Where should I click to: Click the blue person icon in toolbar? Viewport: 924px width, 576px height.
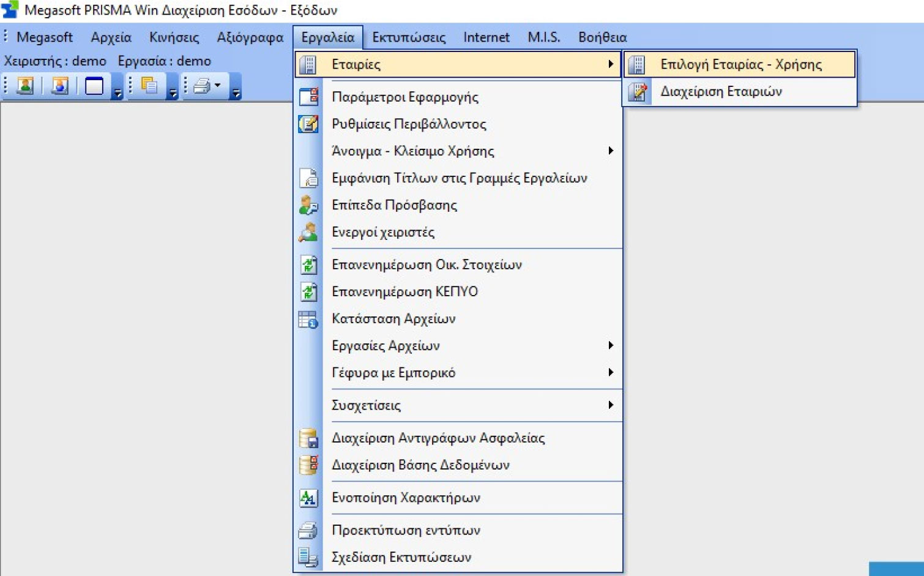59,86
